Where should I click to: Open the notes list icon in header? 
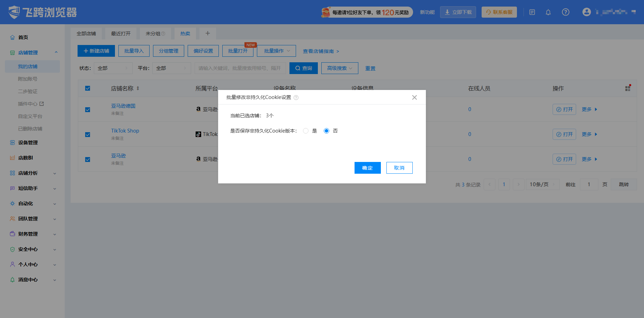click(x=532, y=12)
